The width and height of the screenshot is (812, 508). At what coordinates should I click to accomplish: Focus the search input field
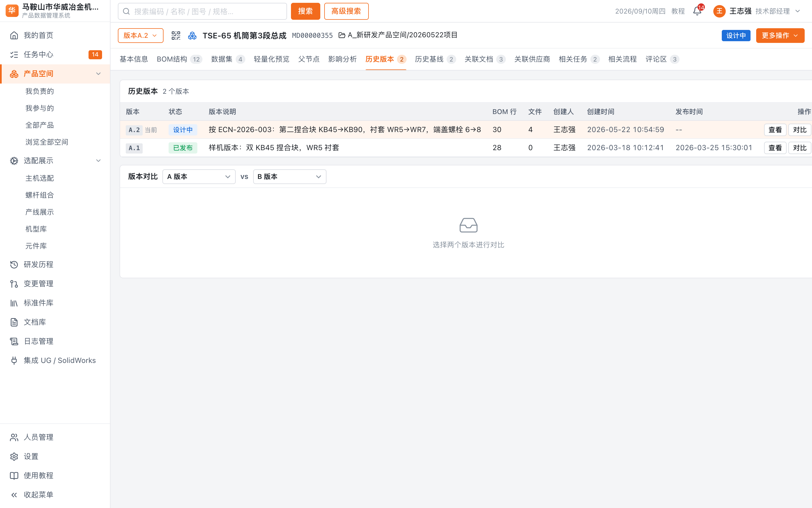point(202,11)
